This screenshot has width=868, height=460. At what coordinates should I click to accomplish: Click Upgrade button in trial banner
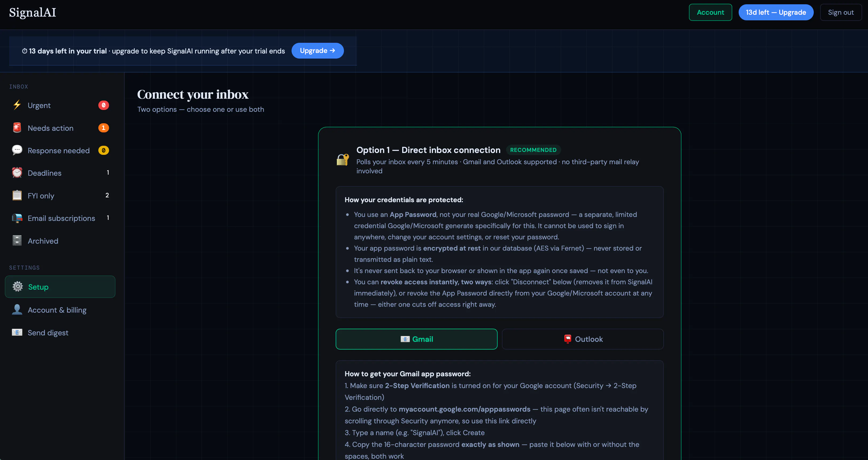(x=317, y=51)
